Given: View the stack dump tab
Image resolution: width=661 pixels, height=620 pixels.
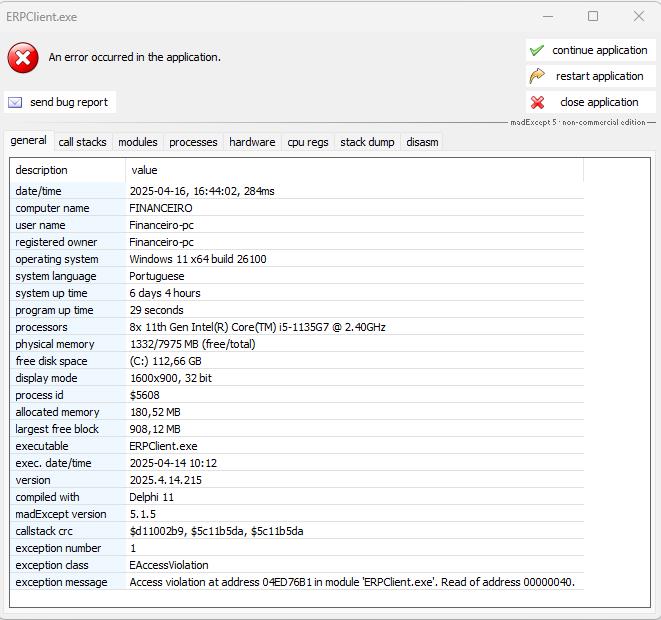Looking at the screenshot, I should [x=367, y=142].
